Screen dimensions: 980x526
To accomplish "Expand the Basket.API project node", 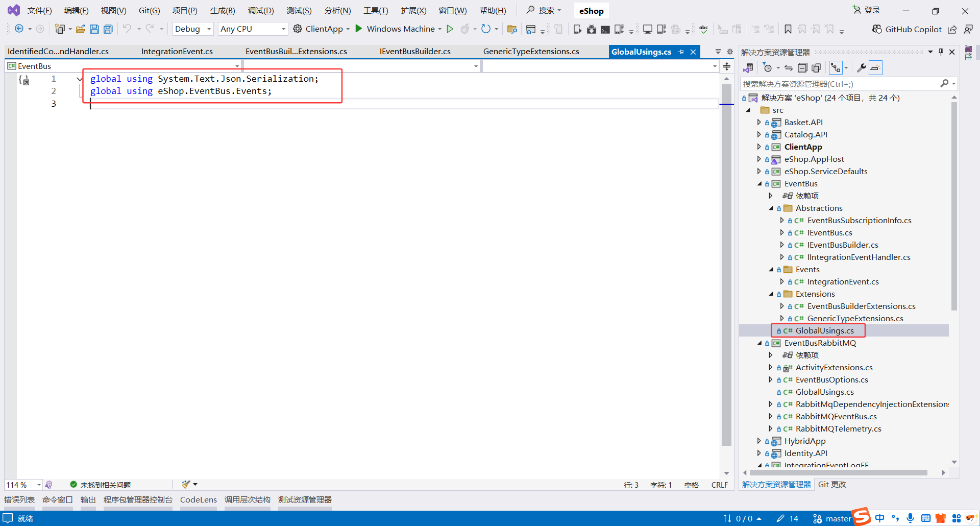I will 759,123.
